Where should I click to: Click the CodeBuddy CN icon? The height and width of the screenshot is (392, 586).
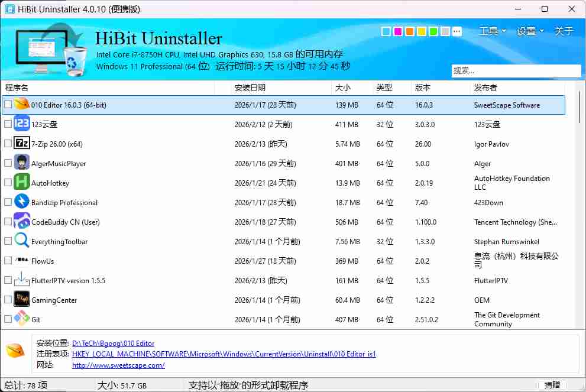point(22,222)
